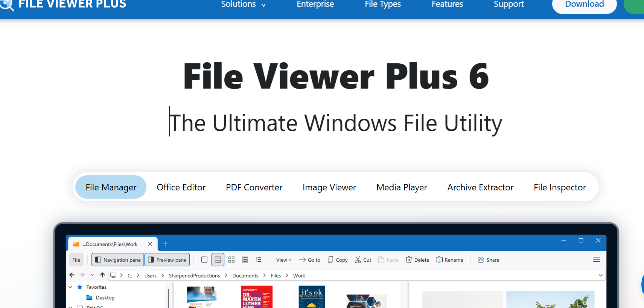Expand the address bar history dropdown

click(600, 275)
